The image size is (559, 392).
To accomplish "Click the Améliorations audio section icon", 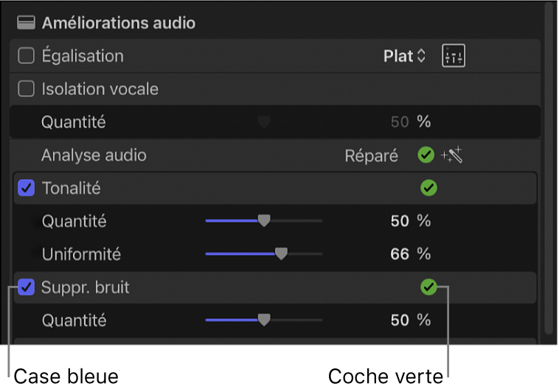I will pyautogui.click(x=27, y=23).
